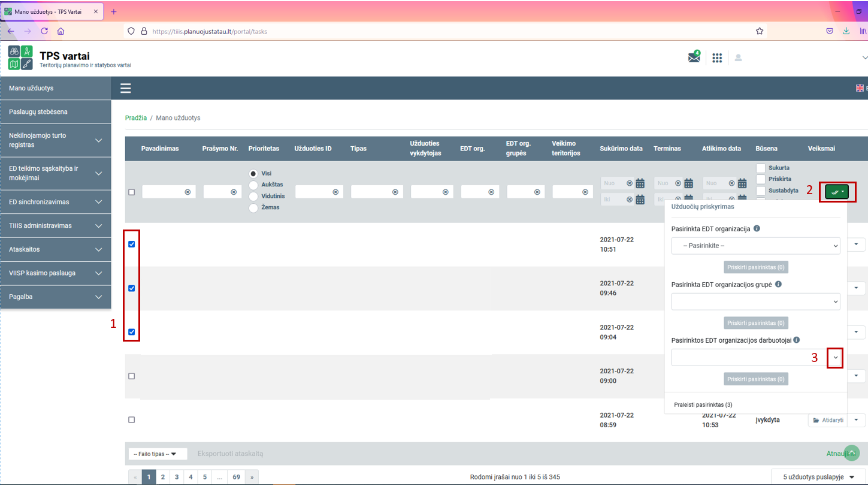Clear the Pavadinimas filter field
Viewport: 868px width, 486px height.
[x=187, y=192]
